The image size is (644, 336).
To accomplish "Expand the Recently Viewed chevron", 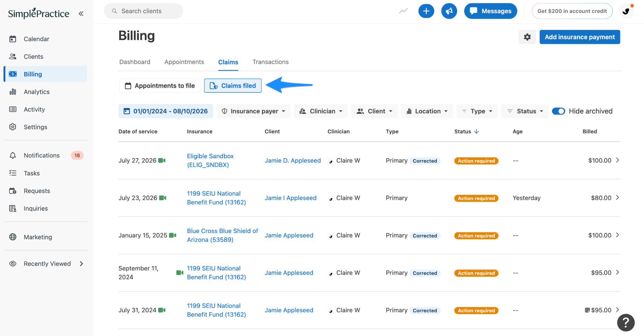I will click(x=82, y=264).
